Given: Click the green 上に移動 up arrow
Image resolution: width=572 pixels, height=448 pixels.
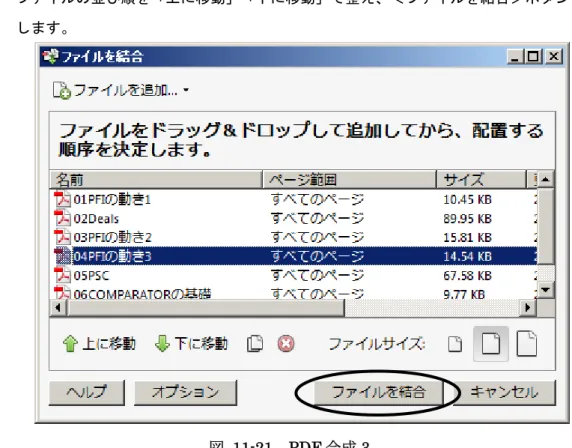Looking at the screenshot, I should [x=70, y=344].
